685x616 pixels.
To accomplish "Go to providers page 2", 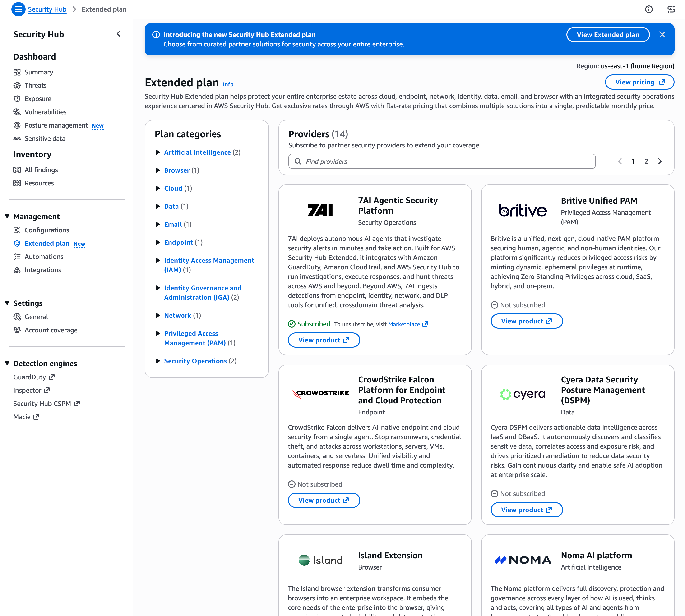I will coord(646,161).
